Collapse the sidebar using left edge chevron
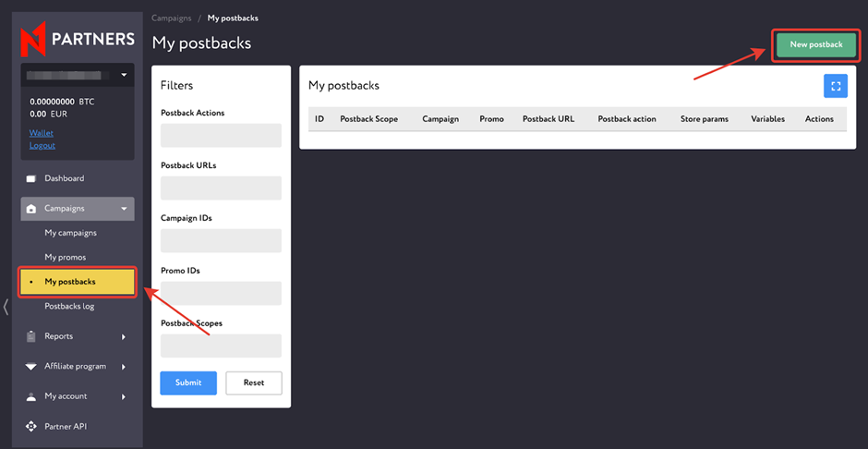 pos(6,307)
